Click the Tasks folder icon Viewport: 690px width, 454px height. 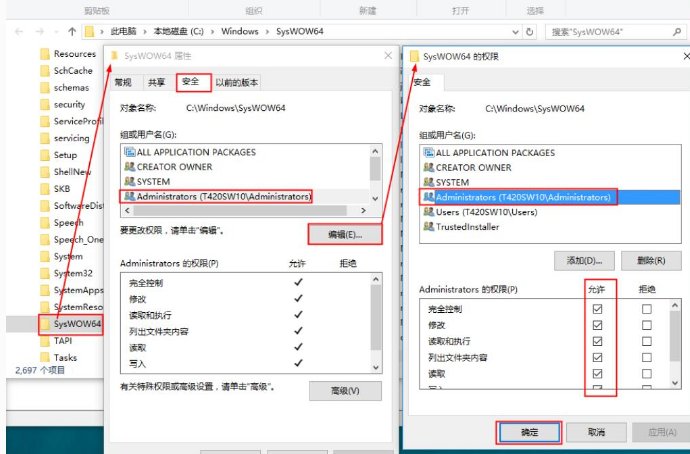(44, 357)
